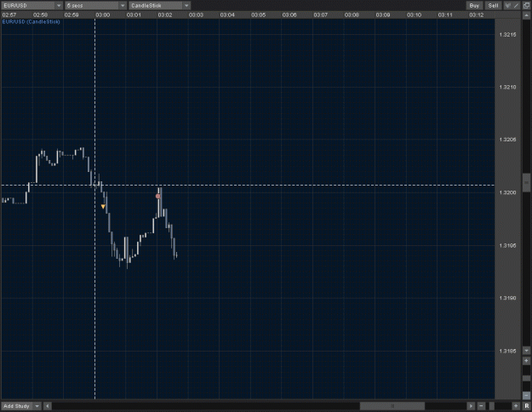Click the vertical scroll up arrow
The width and height of the screenshot is (532, 412).
(x=527, y=15)
